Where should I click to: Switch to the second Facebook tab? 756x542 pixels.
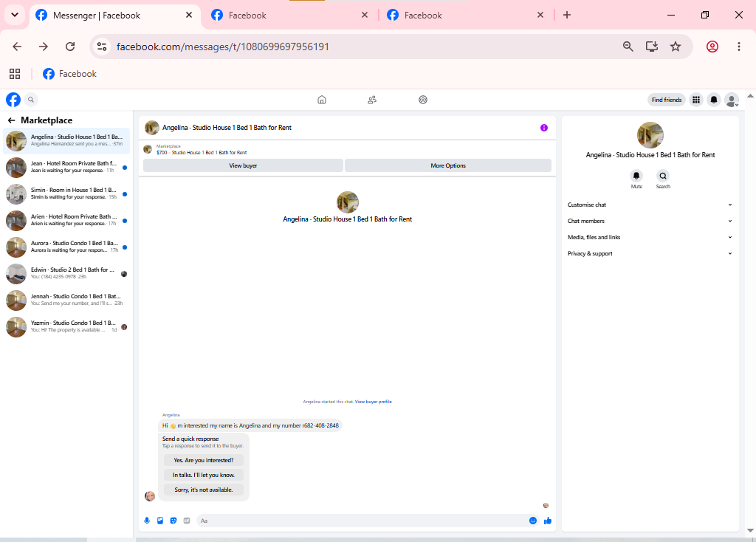click(x=289, y=16)
